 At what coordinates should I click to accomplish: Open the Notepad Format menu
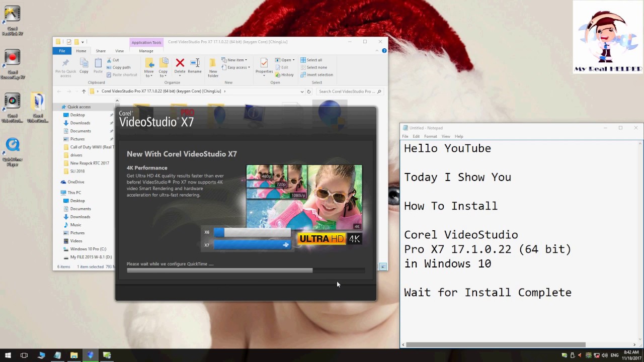coord(430,136)
